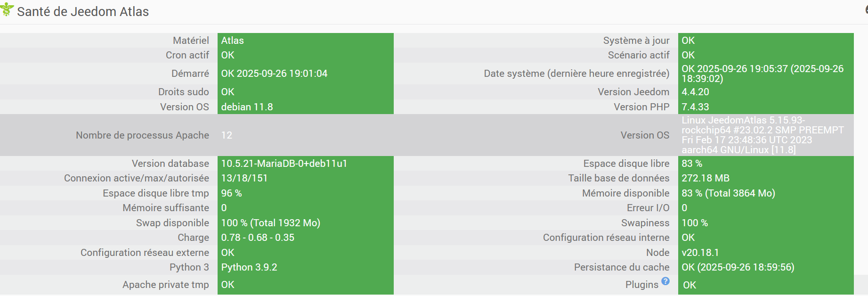This screenshot has width=868, height=296.
Task: Click the Version Jeedom value 4.4.20
Action: point(695,92)
